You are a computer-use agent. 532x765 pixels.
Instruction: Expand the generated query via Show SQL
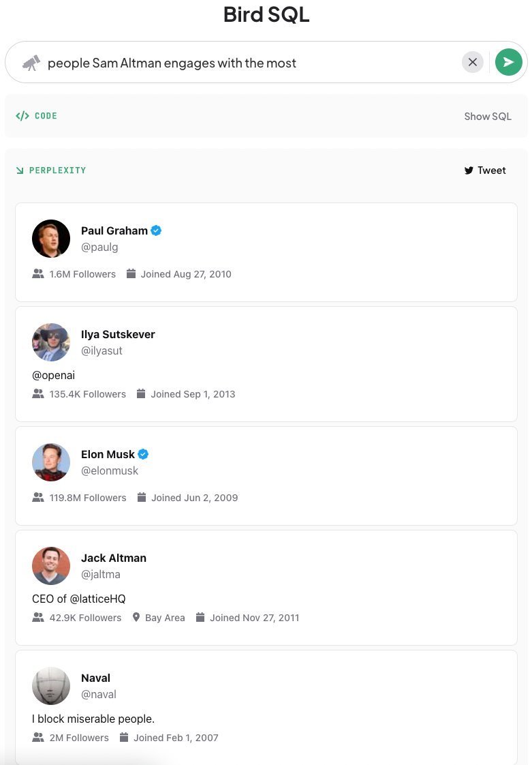coord(488,117)
